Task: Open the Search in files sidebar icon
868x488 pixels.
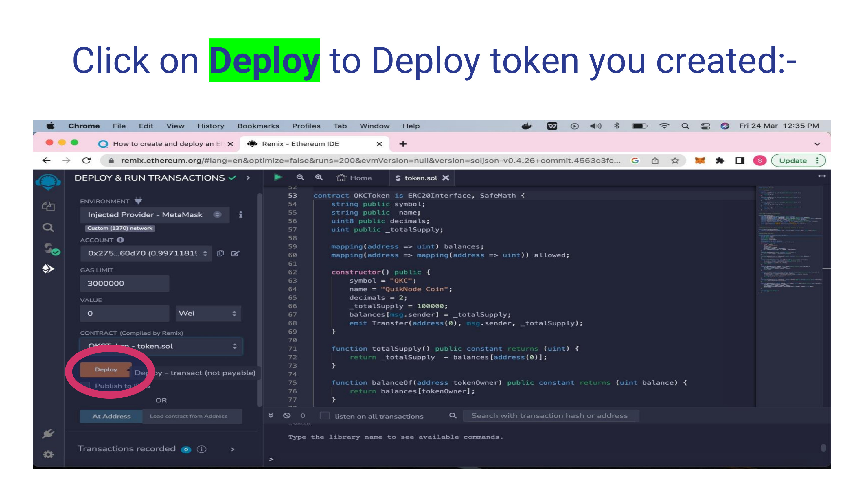Action: (48, 228)
